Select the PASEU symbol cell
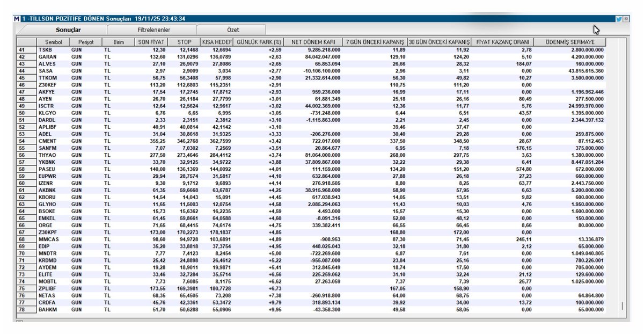 [x=53, y=169]
